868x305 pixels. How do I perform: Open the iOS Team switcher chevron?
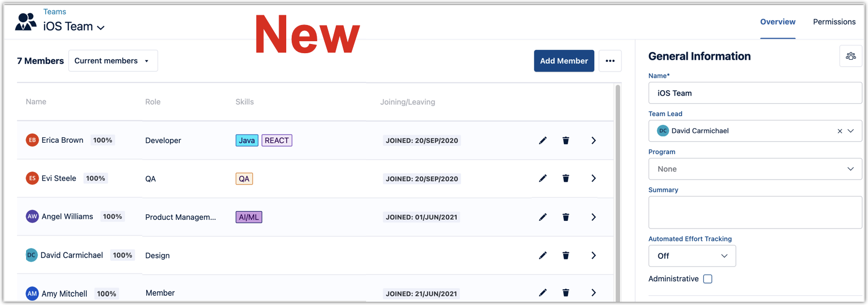click(x=101, y=27)
